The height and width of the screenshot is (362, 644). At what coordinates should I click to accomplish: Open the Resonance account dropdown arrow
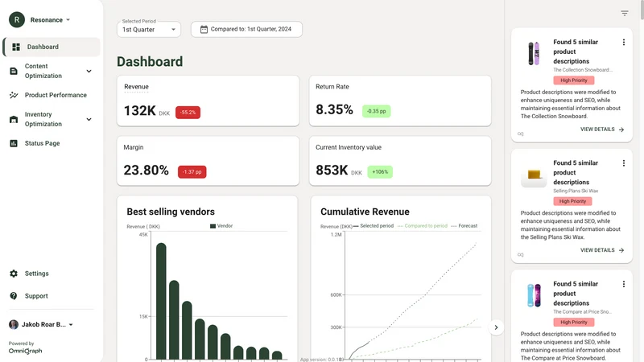pos(68,19)
